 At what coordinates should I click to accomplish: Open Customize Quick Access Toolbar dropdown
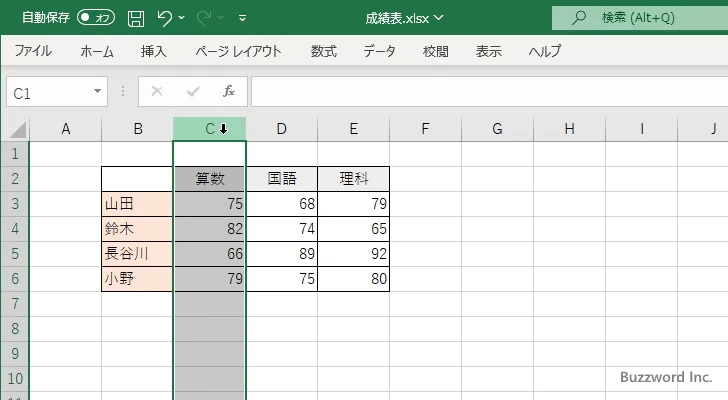(x=242, y=18)
